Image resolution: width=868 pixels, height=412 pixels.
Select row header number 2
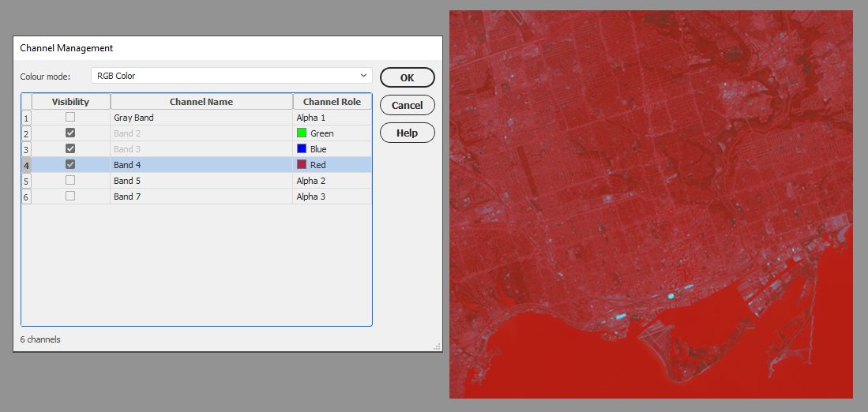27,133
